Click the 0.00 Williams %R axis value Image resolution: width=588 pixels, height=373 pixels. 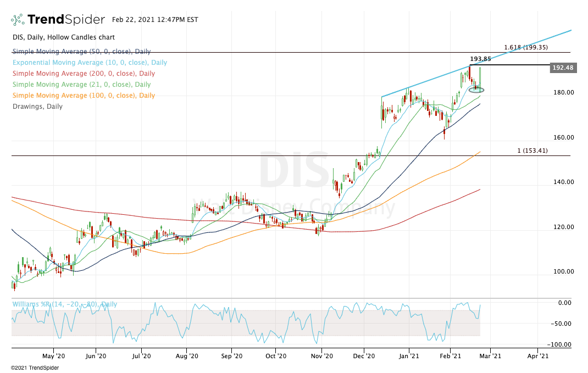tap(565, 303)
